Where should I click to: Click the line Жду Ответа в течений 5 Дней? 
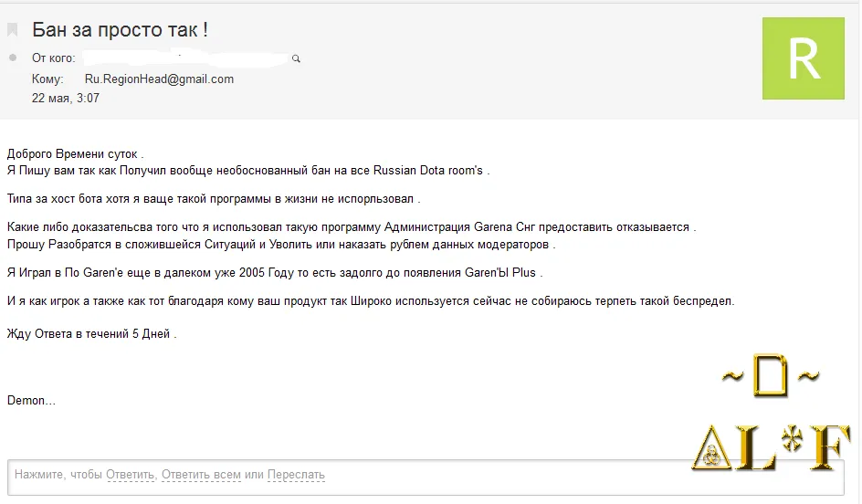(x=91, y=334)
